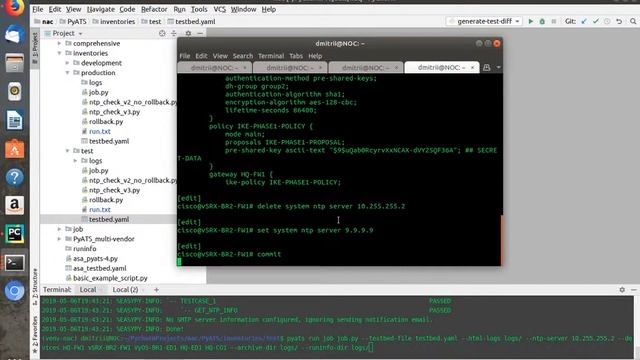Image resolution: width=640 pixels, height=360 pixels.
Task: Open Thunderbird mail from the dock
Action: coord(14,35)
